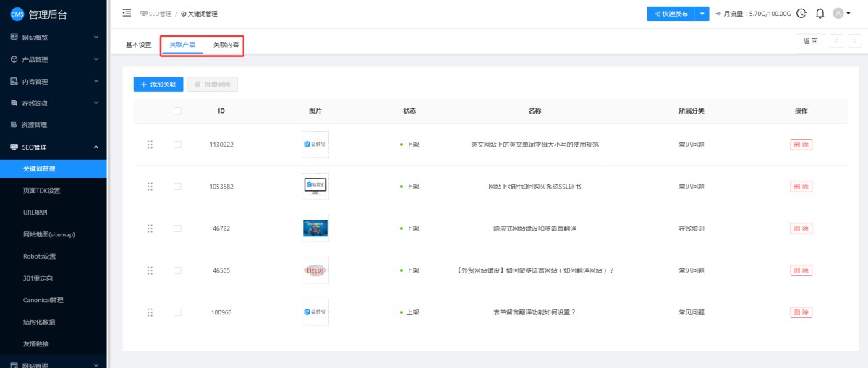This screenshot has width=868, height=368.
Task: Select the checkbox for row 180965
Action: pyautogui.click(x=177, y=312)
